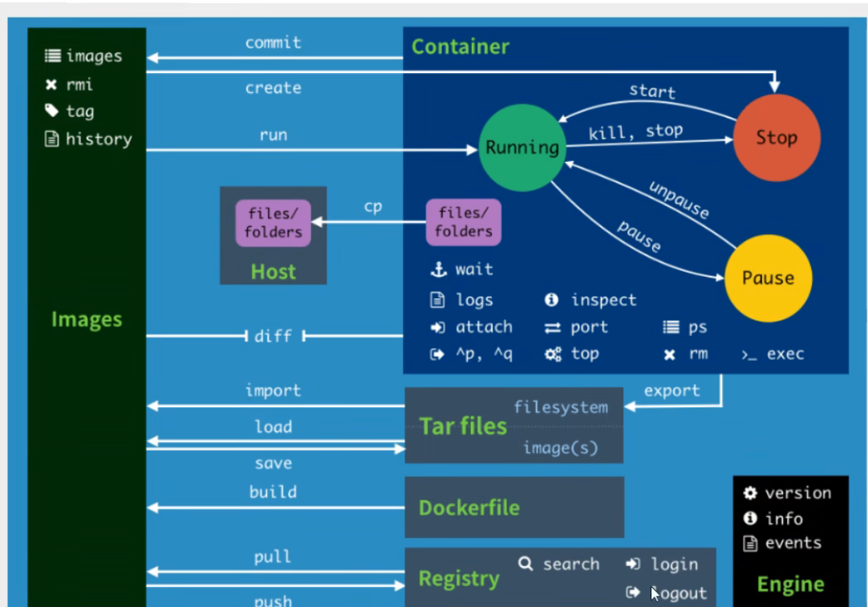
Task: Click the 'Container' heading
Action: [x=460, y=47]
